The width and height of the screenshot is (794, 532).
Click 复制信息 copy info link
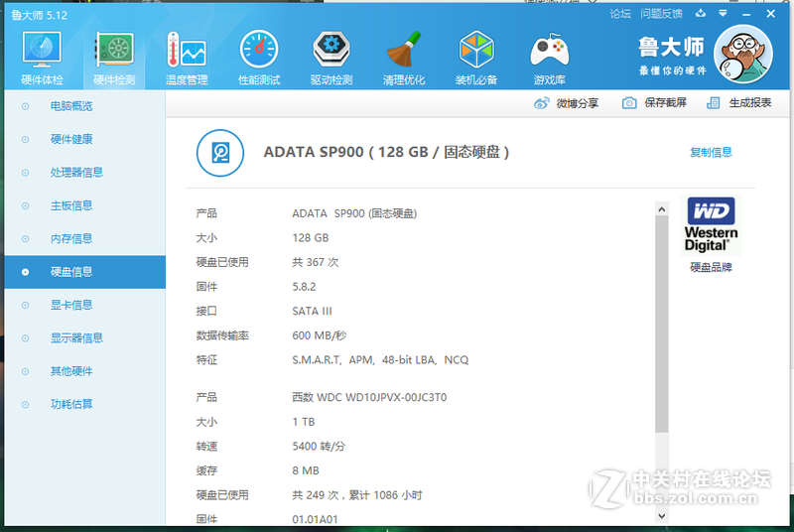pyautogui.click(x=711, y=153)
